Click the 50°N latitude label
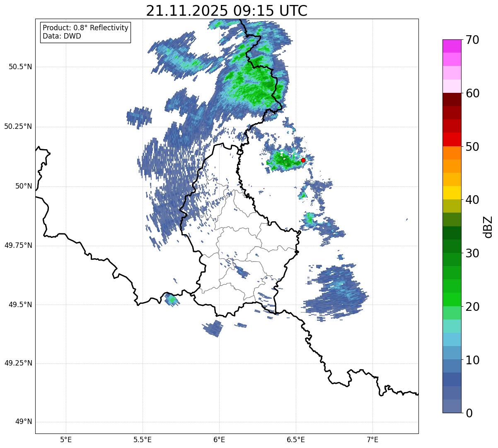Viewport: 498px width, 448px height. (24, 186)
